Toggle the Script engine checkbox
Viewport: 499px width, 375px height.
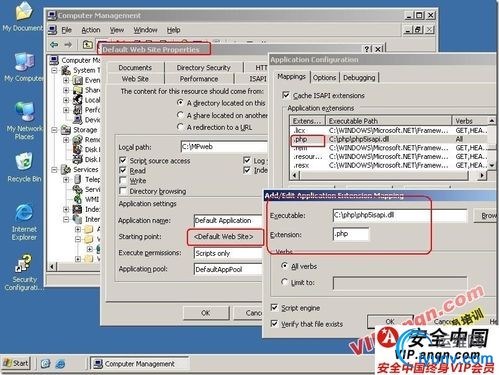274,307
